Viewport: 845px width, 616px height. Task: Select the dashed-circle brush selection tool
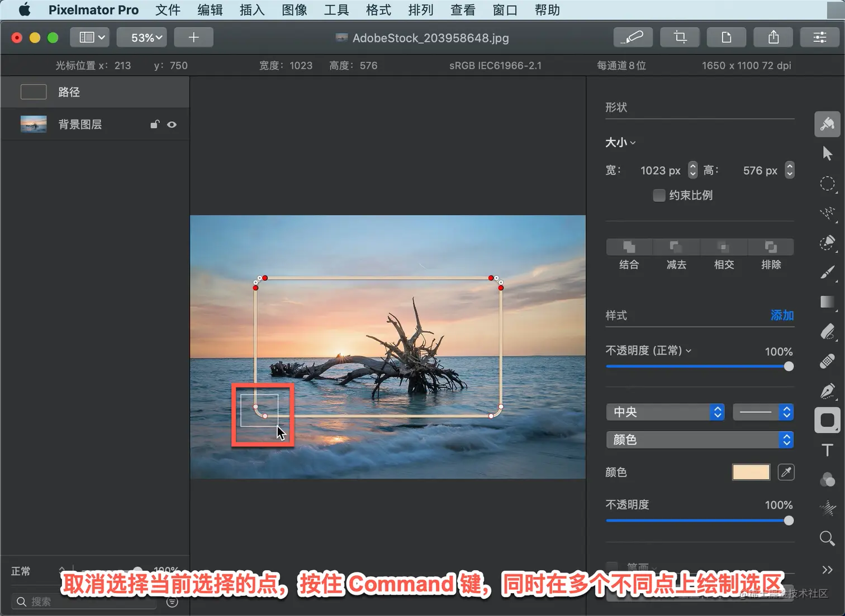coord(827,242)
